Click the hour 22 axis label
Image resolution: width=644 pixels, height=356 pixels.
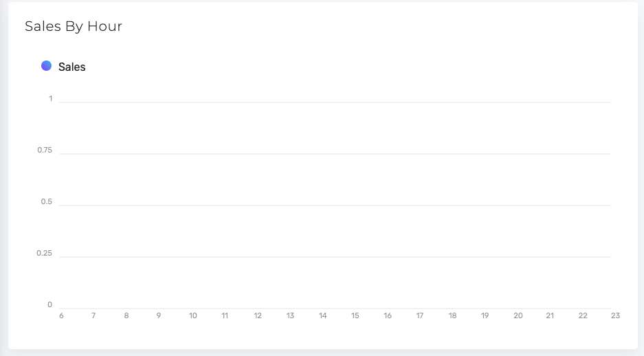point(583,315)
